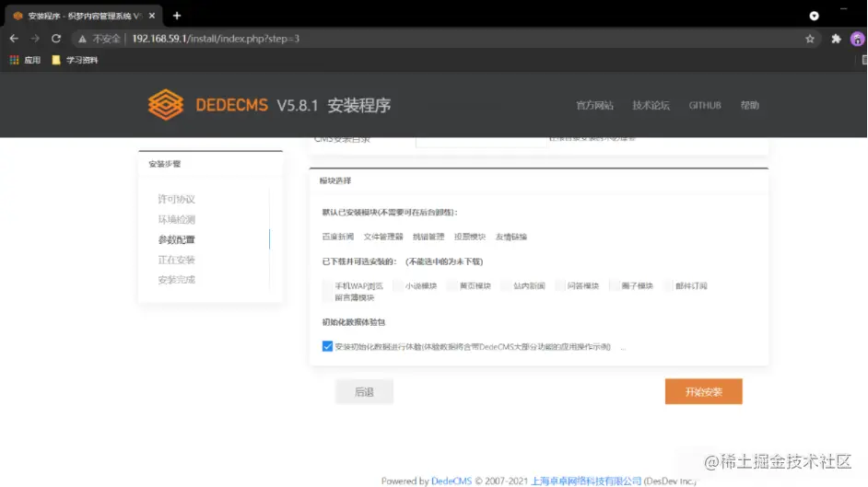The width and height of the screenshot is (868, 487).
Task: Open the 帮助 header link
Action: click(749, 105)
